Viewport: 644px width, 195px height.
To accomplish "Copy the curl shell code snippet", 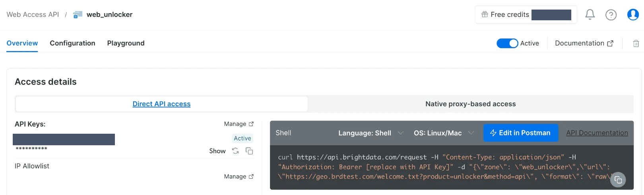I will tap(618, 180).
